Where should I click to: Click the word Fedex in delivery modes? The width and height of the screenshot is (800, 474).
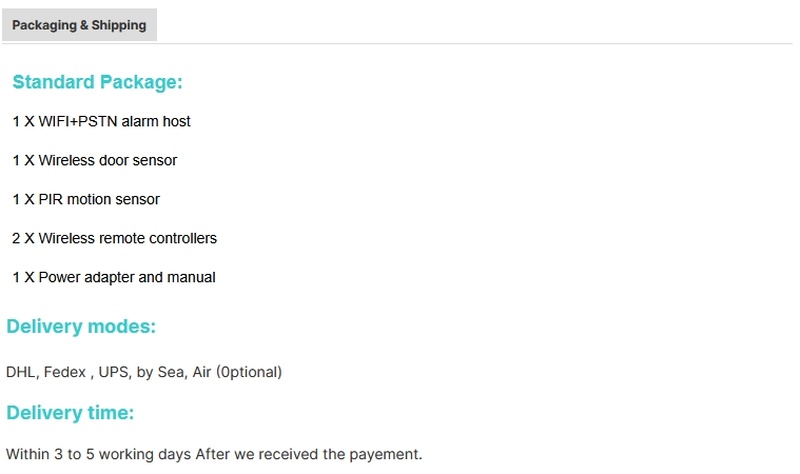click(x=65, y=372)
